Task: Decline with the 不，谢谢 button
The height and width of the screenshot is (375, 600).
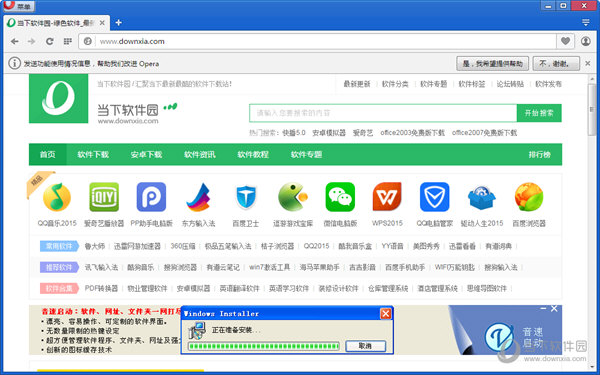Action: point(556,64)
